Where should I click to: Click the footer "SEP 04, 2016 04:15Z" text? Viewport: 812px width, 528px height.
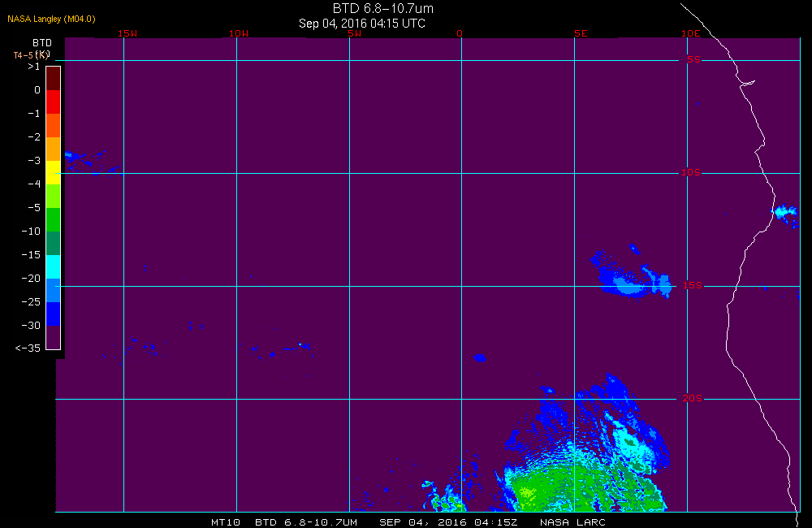[448, 522]
